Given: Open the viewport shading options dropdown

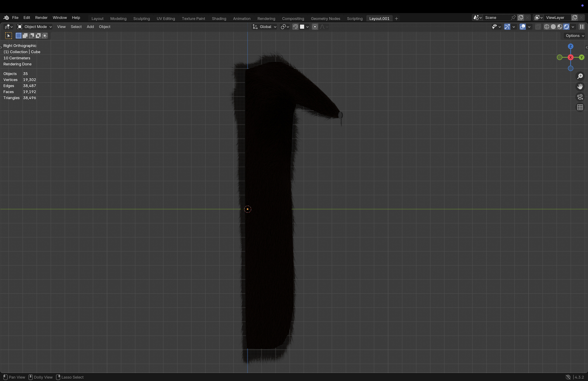Looking at the screenshot, I should coord(573,27).
